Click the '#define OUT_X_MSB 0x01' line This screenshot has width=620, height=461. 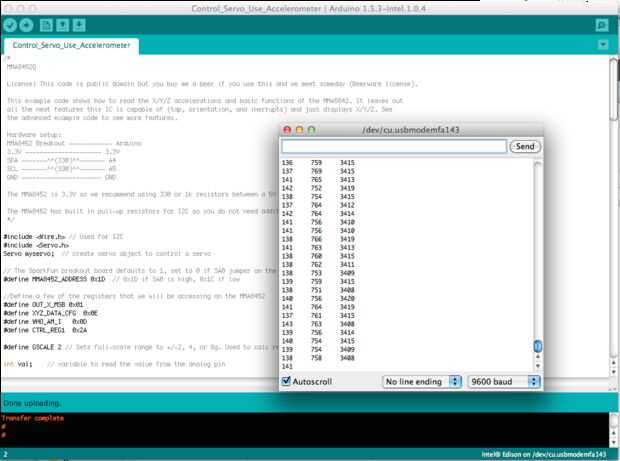pos(43,305)
